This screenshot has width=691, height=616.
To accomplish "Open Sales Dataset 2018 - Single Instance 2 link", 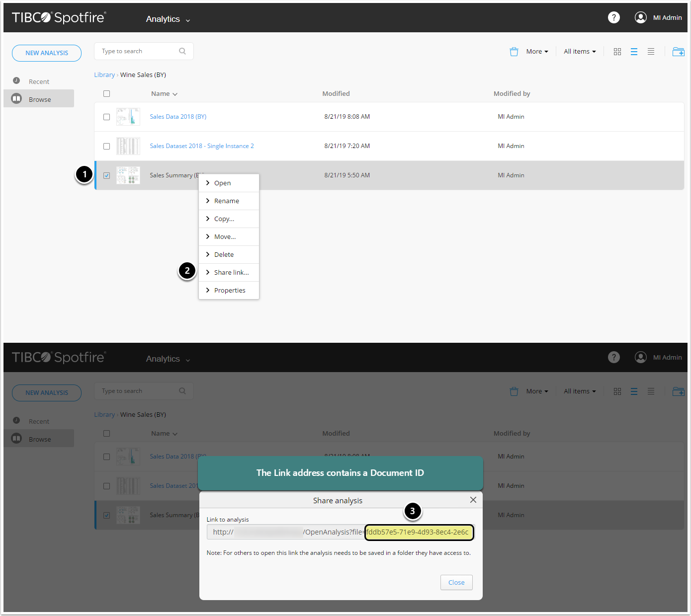I will pos(202,146).
